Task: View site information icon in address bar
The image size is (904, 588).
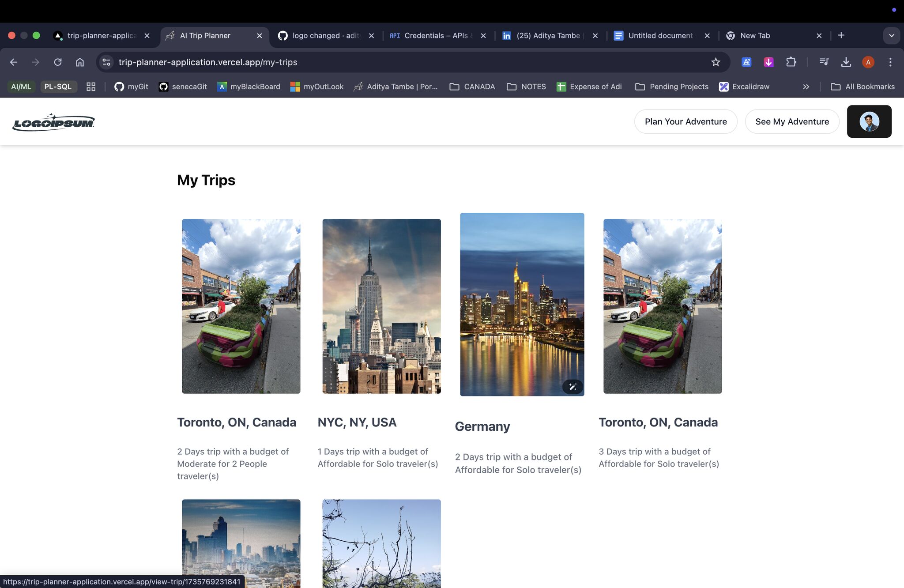Action: [106, 62]
